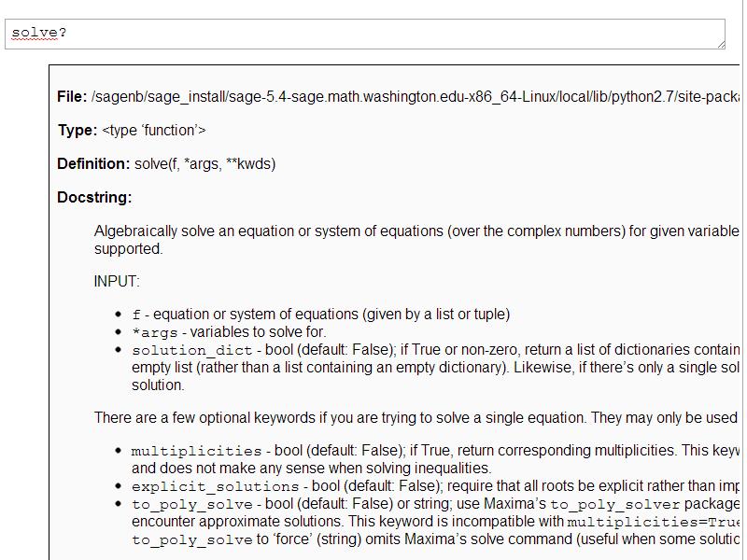Click the 'INPUT:' heading
This screenshot has width=747, height=560.
117,281
